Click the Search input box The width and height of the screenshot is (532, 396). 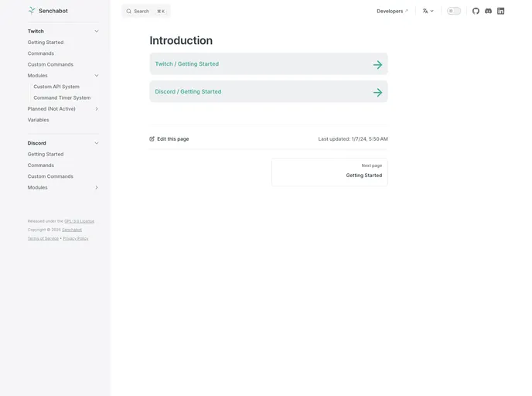(x=146, y=11)
